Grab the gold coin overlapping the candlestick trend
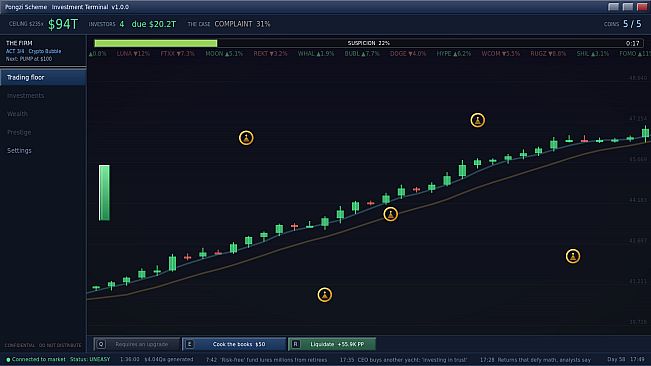 (x=390, y=214)
